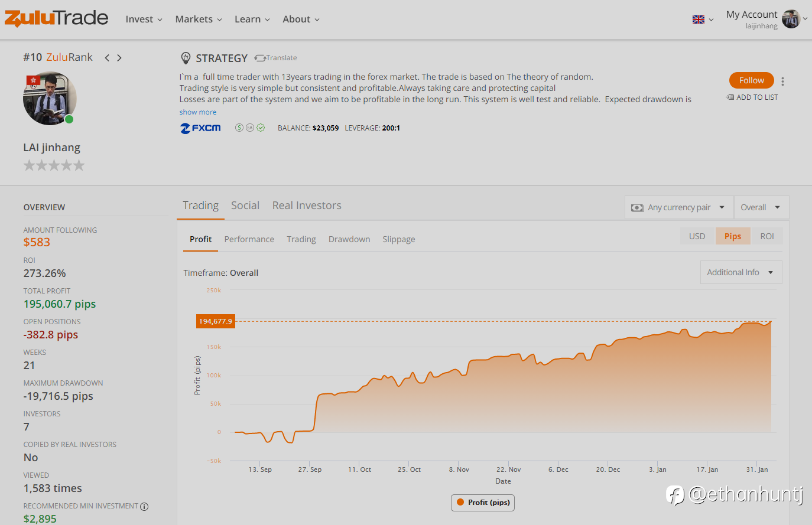Viewport: 812px width, 525px height.
Task: Select the Profit sub-tab
Action: pos(200,239)
